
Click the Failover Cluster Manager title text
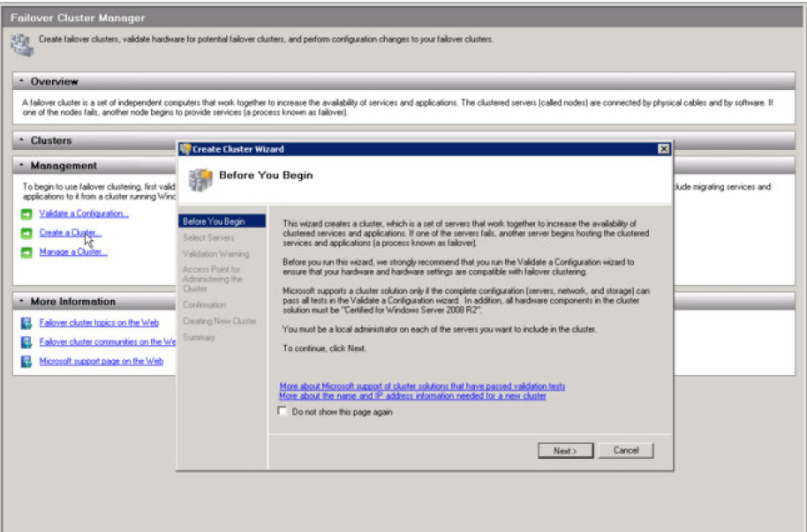(78, 18)
